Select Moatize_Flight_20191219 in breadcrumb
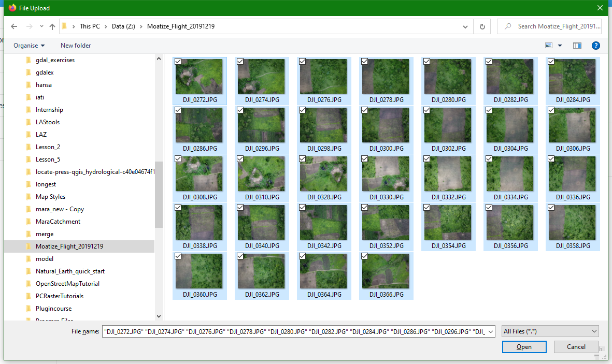This screenshot has width=612, height=364. click(x=181, y=26)
